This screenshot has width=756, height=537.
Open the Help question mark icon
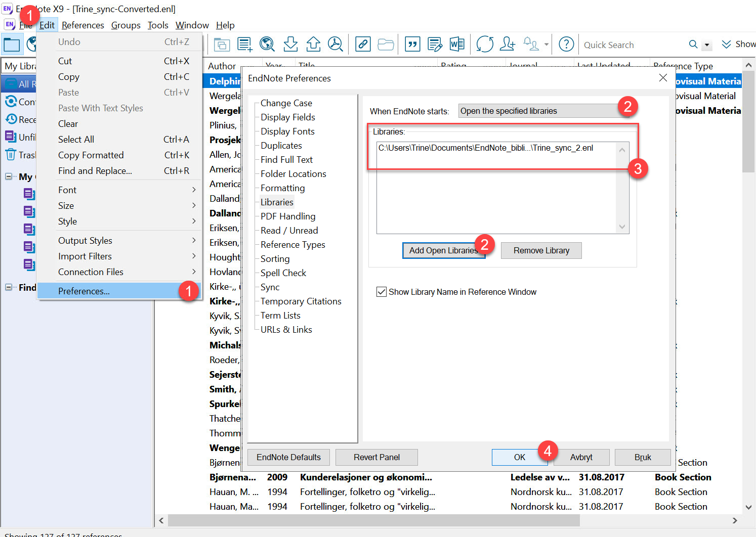[566, 44]
